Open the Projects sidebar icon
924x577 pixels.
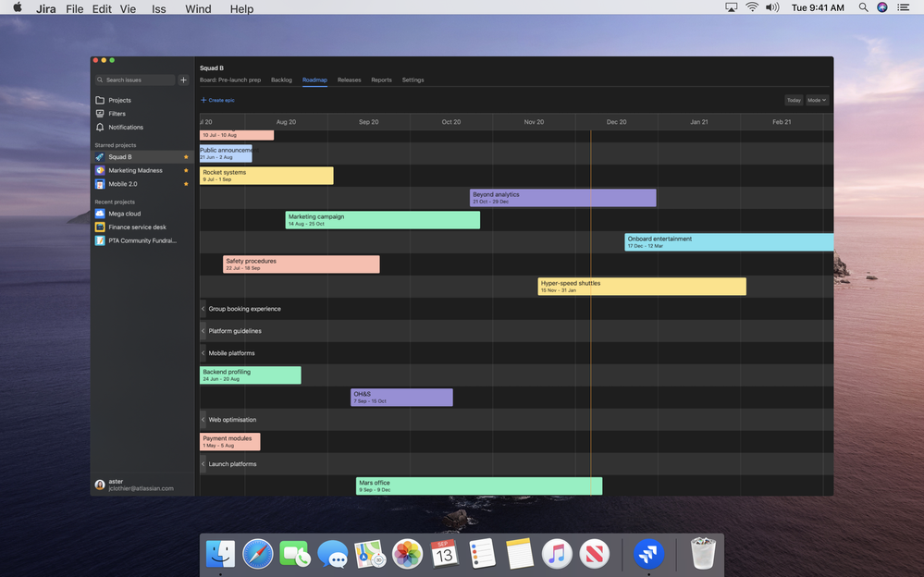[100, 100]
